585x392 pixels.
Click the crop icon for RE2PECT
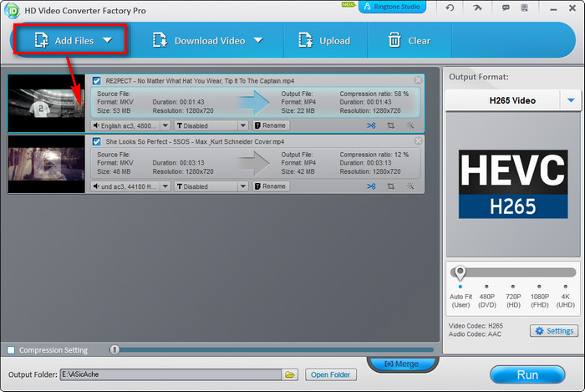pos(390,125)
